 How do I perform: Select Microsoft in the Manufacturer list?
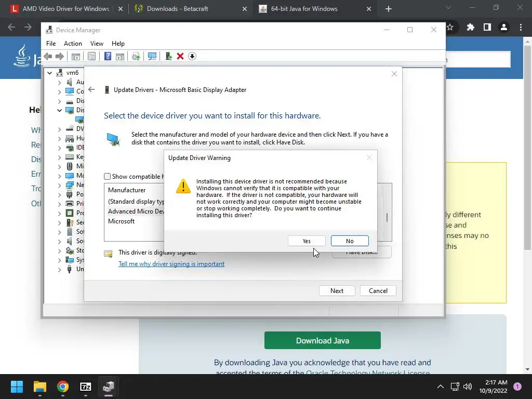(122, 221)
